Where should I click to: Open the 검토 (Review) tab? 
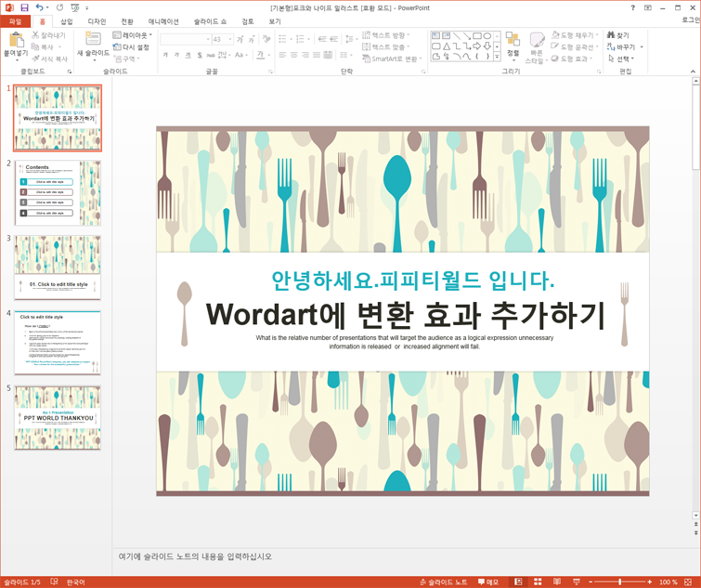(248, 21)
